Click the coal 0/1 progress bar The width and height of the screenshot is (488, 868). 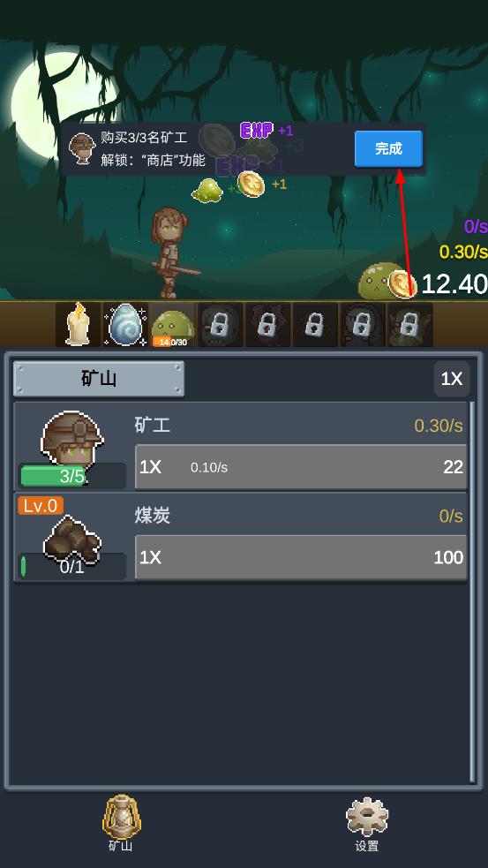72,566
